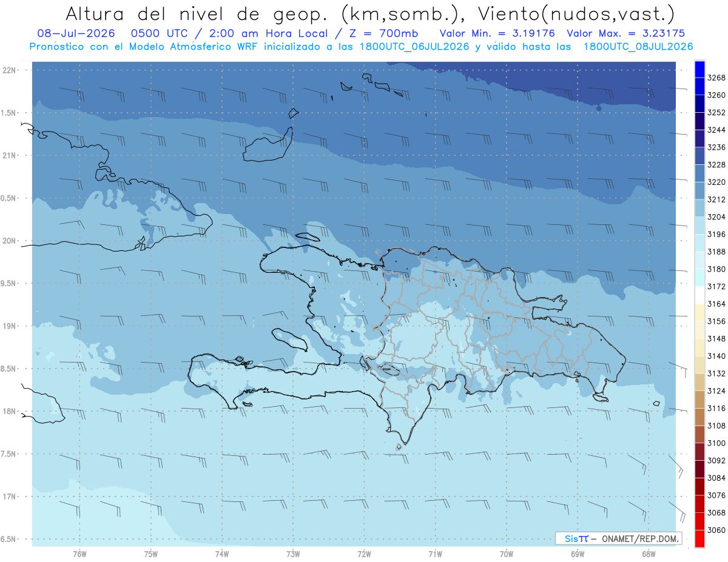Select the '69W' longitude label

pos(578,554)
